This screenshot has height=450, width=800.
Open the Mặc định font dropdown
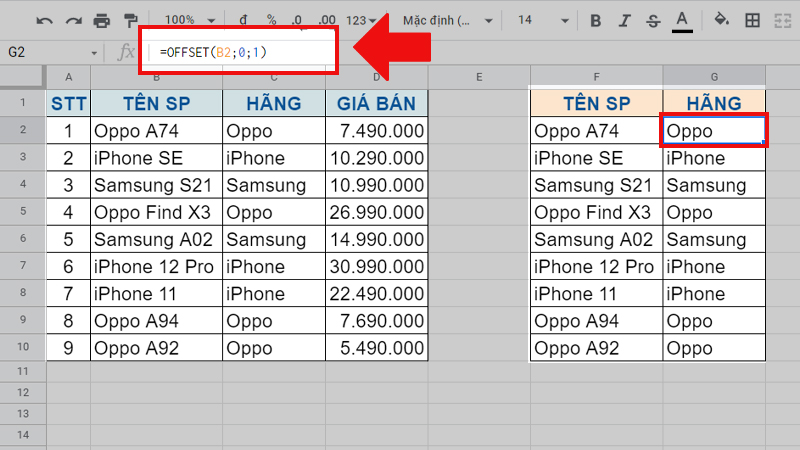447,20
